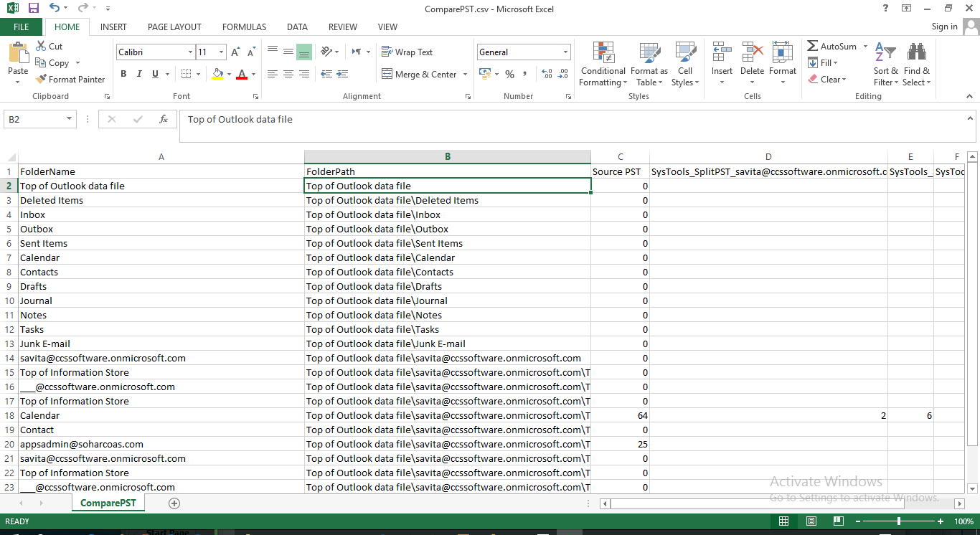The image size is (980, 535).
Task: Increase the cell indent
Action: click(342, 74)
